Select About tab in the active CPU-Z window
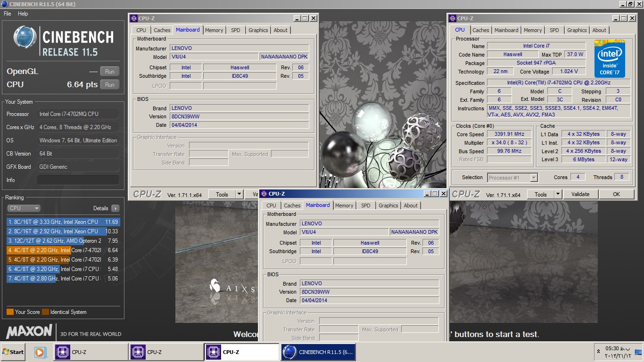 point(411,206)
